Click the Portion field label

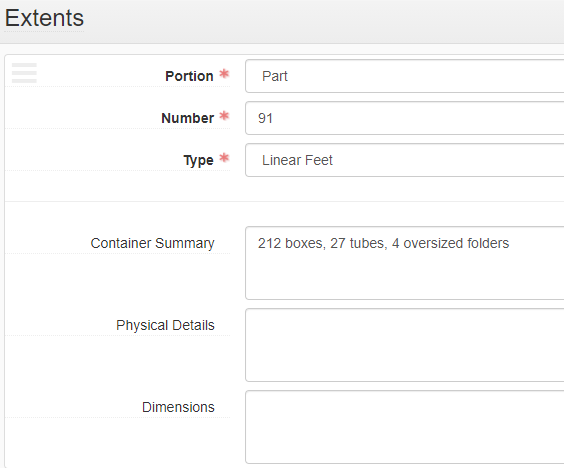[x=189, y=76]
